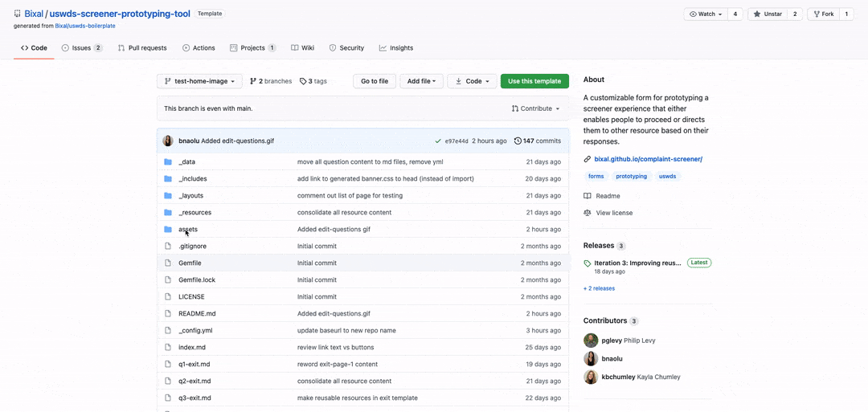The width and height of the screenshot is (868, 412).
Task: Click the Use this template button
Action: (x=534, y=81)
